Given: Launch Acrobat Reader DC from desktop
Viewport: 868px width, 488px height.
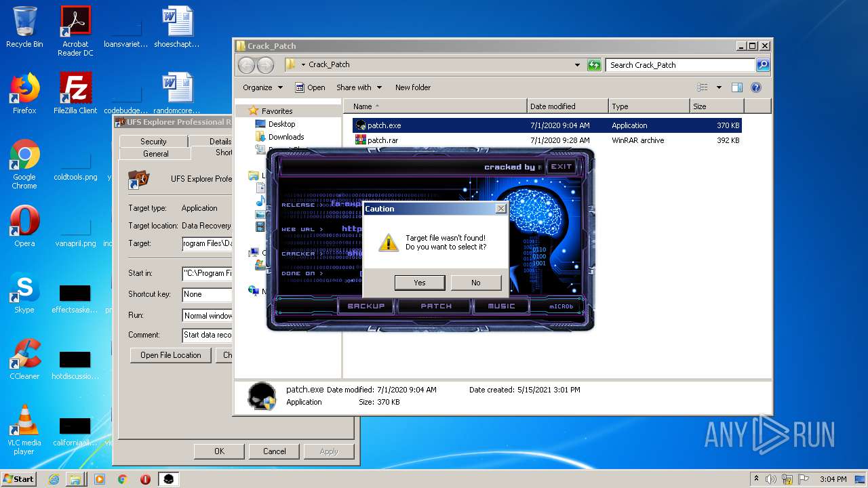Looking at the screenshot, I should [75, 31].
